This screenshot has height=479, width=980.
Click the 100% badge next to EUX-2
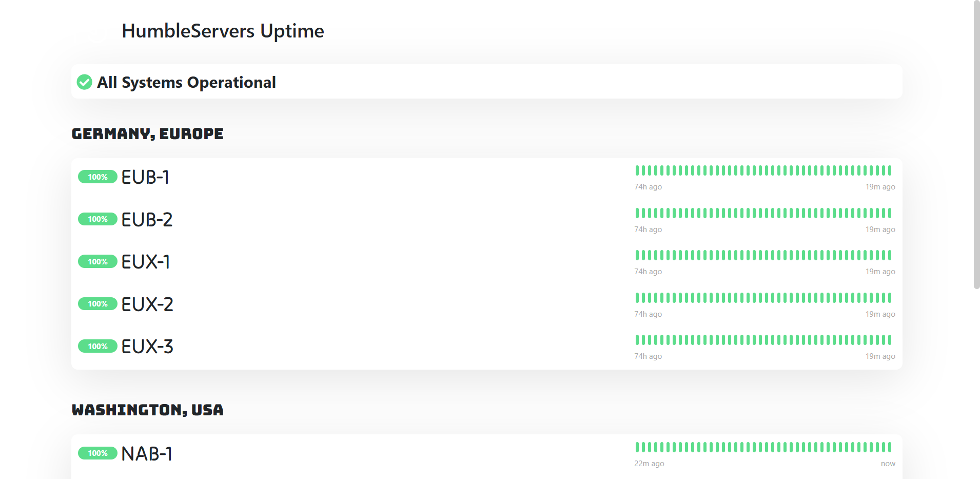point(97,303)
